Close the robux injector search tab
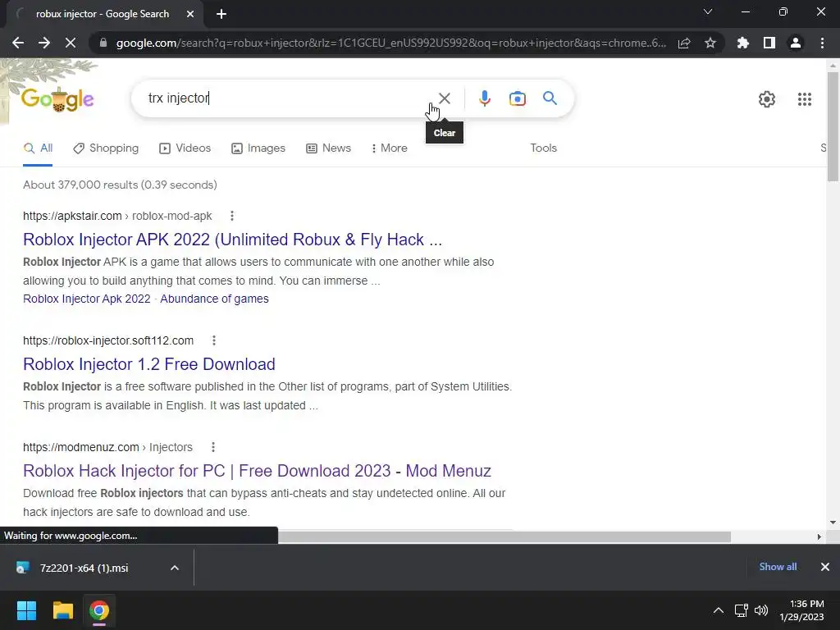 pyautogui.click(x=190, y=14)
